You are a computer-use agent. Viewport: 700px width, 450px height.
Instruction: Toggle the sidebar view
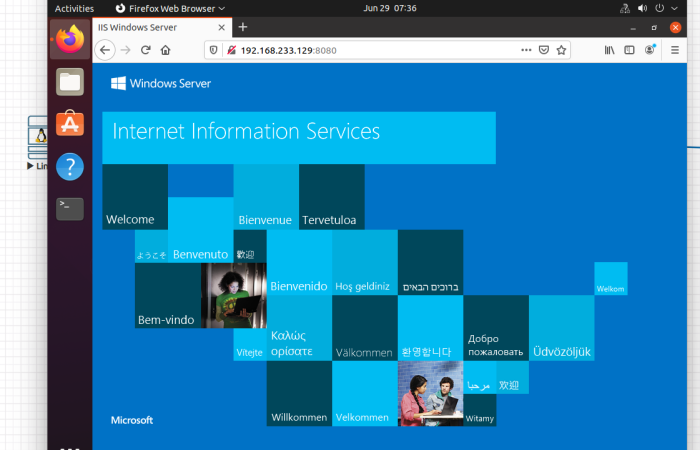(629, 50)
